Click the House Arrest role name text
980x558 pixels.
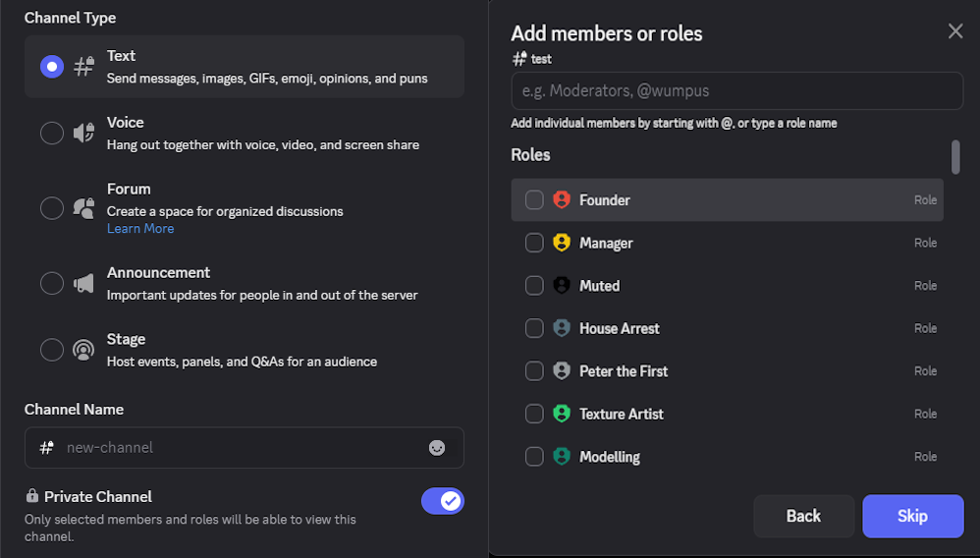point(620,328)
